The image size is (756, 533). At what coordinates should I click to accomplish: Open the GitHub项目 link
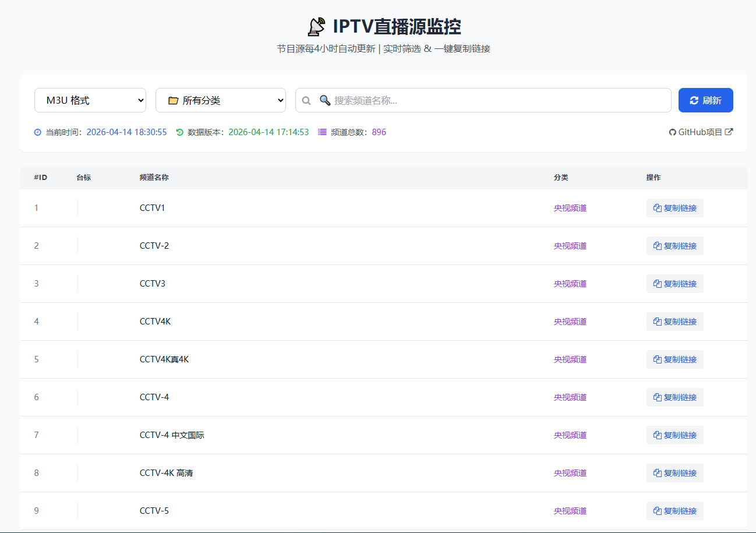tap(701, 132)
